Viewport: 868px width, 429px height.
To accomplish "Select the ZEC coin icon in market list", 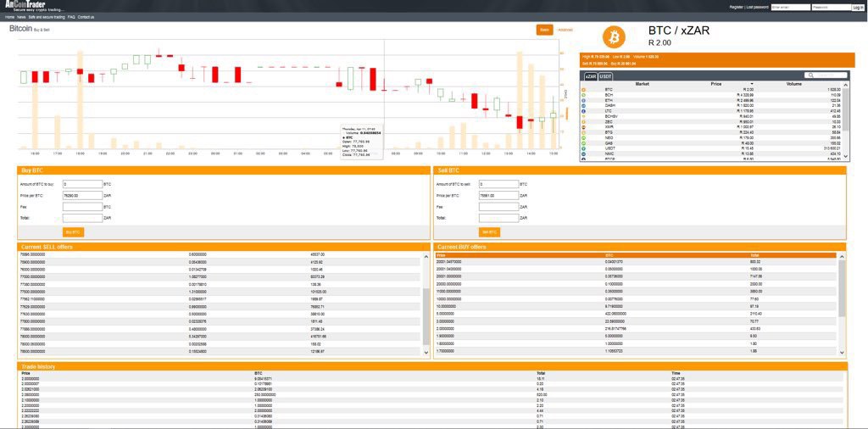I will pyautogui.click(x=583, y=122).
